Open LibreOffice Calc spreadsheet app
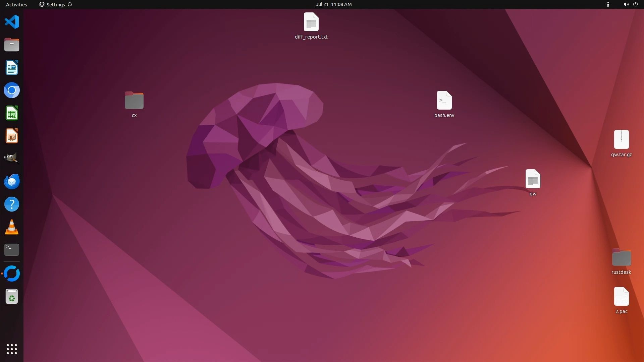 [12, 113]
